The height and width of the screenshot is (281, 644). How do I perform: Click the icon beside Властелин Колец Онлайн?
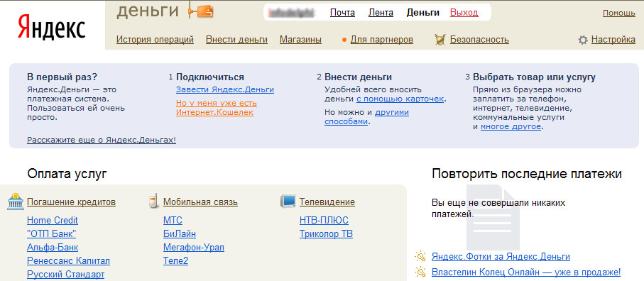420,272
